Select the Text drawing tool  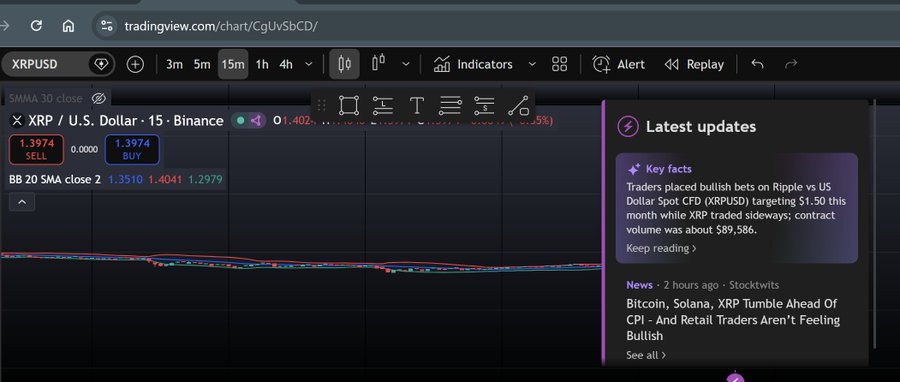417,106
